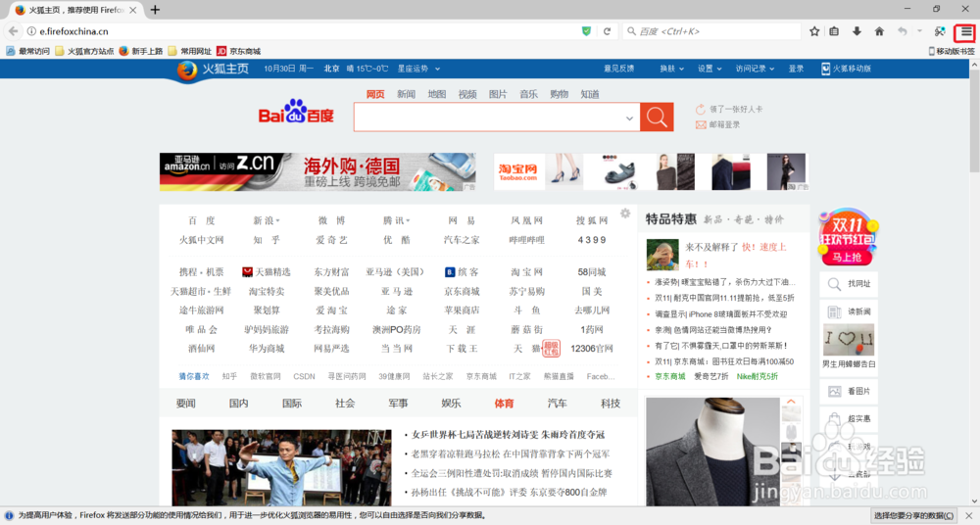Switch to 娱乐 news tab
Viewport: 980px width, 525px height.
tap(451, 404)
